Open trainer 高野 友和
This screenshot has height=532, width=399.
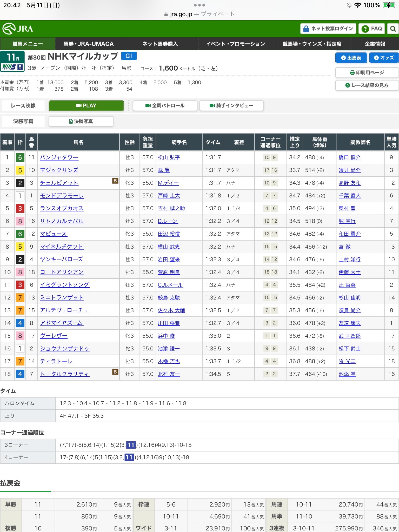click(x=350, y=183)
